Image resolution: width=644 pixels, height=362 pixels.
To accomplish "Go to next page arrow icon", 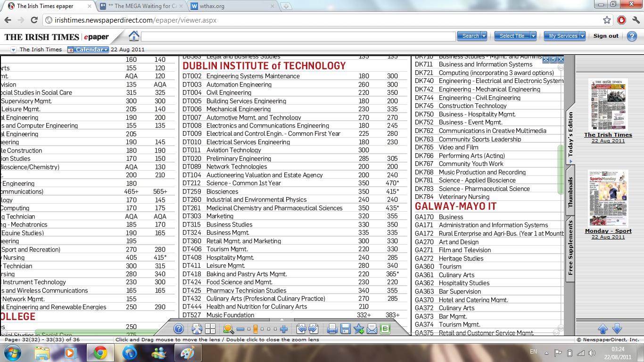I will coord(313,329).
